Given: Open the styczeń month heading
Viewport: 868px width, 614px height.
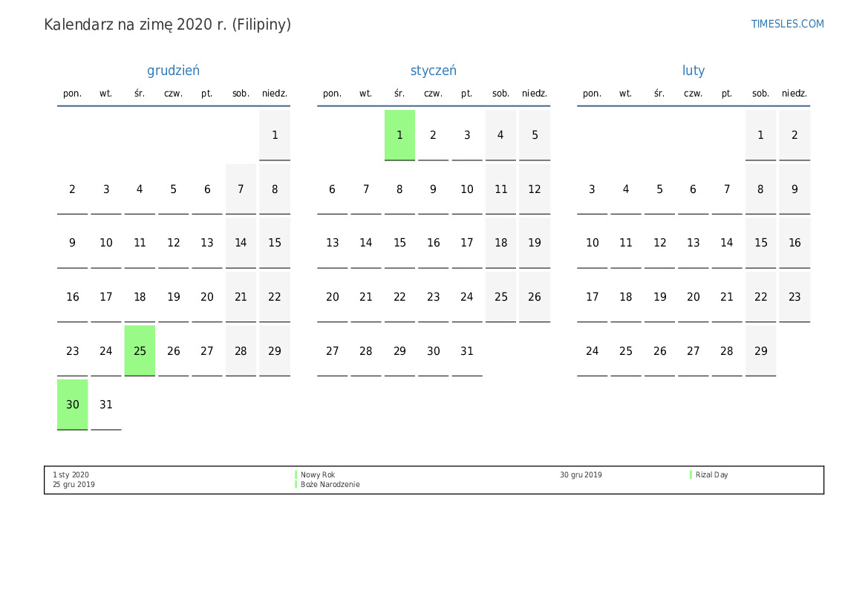Looking at the screenshot, I should (433, 71).
